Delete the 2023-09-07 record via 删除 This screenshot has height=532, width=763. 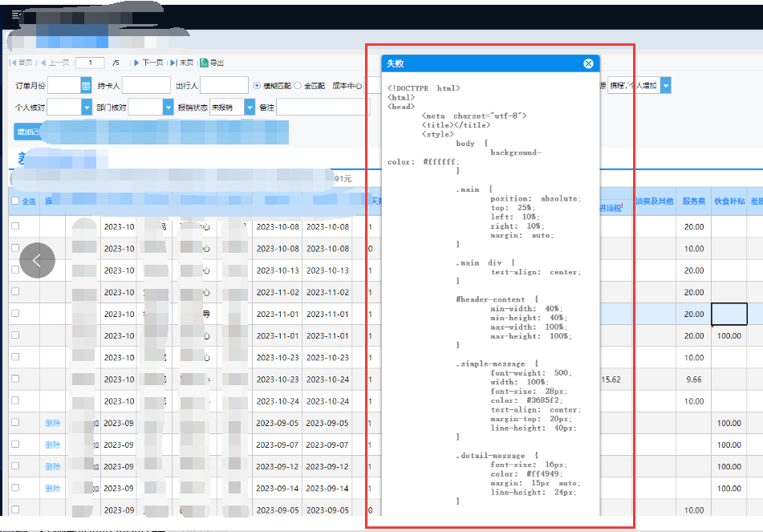coord(53,445)
